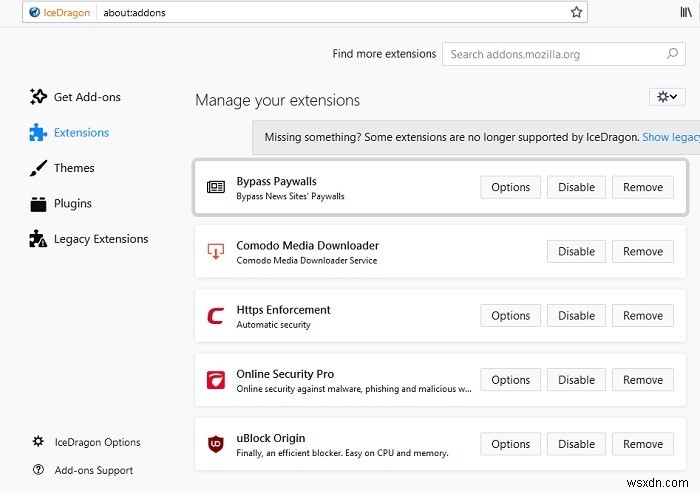Viewport: 700px width, 493px height.
Task: Disable Comodo Media Downloader
Action: click(576, 251)
